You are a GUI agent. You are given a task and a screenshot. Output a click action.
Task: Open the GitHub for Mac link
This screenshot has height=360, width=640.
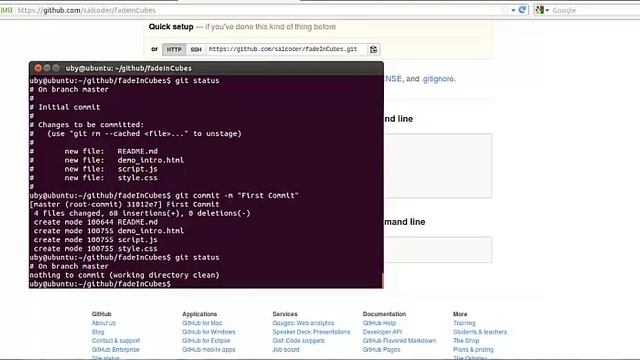pyautogui.click(x=202, y=323)
